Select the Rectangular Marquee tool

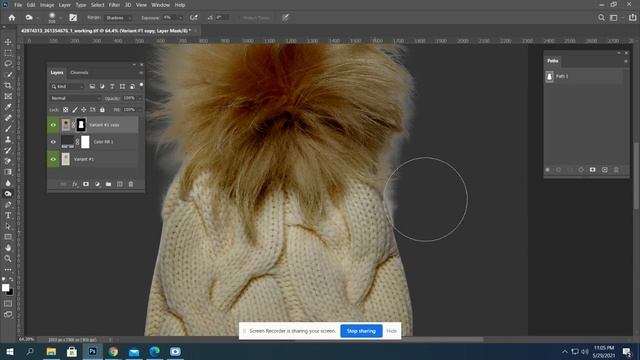[x=8, y=53]
